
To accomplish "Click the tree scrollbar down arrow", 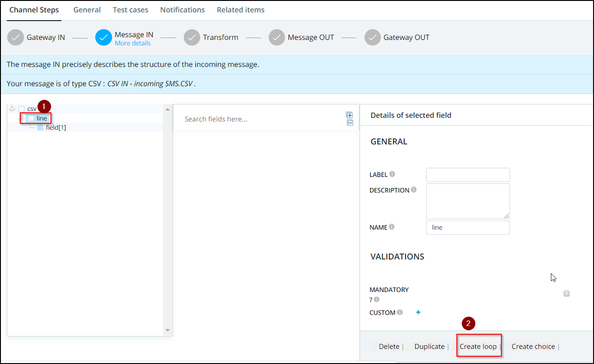I will [x=167, y=330].
